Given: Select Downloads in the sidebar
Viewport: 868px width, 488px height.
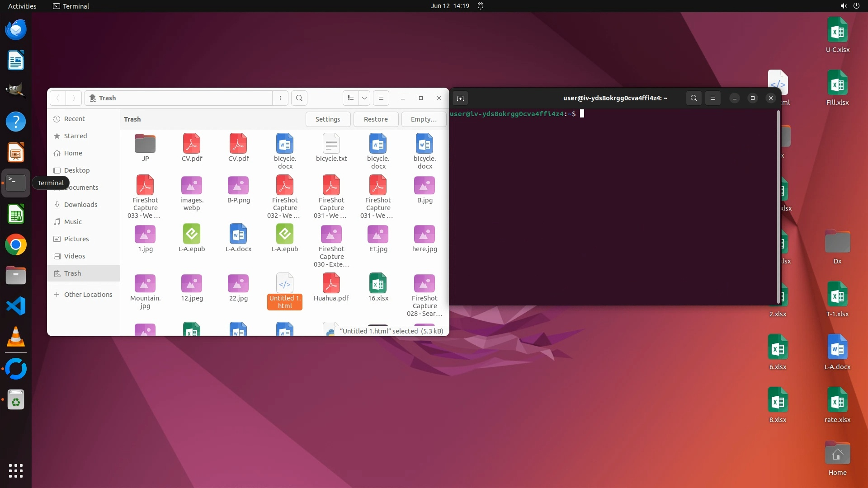Looking at the screenshot, I should point(80,205).
